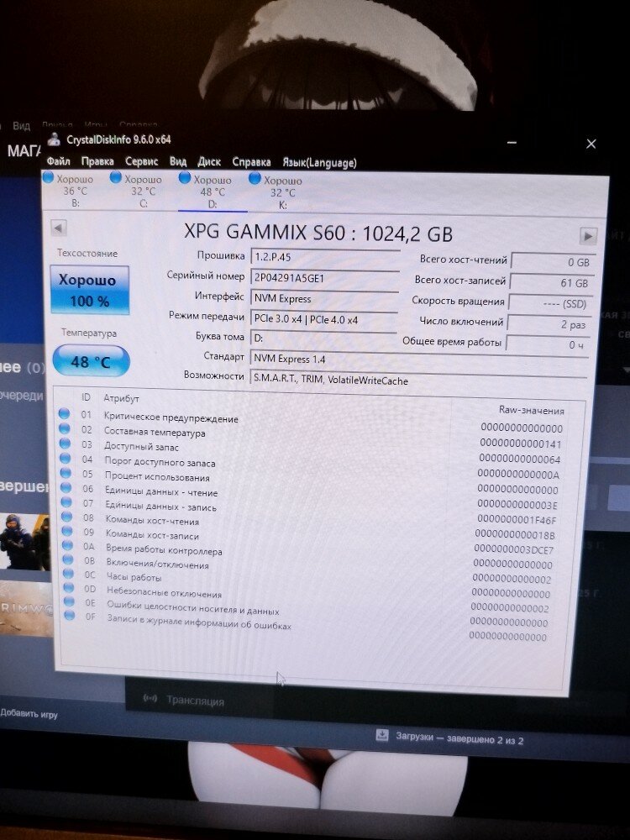Go to next disk with right arrow
This screenshot has height=840, width=630.
(x=588, y=235)
